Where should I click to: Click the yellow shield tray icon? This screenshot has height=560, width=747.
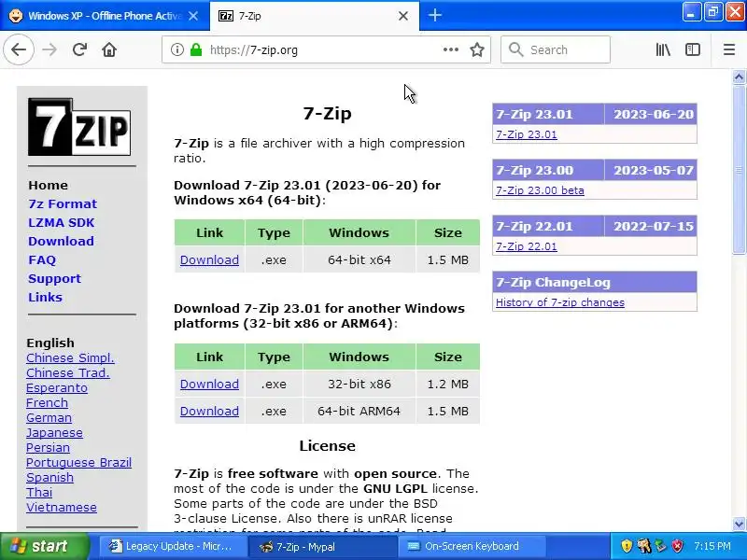(x=627, y=546)
